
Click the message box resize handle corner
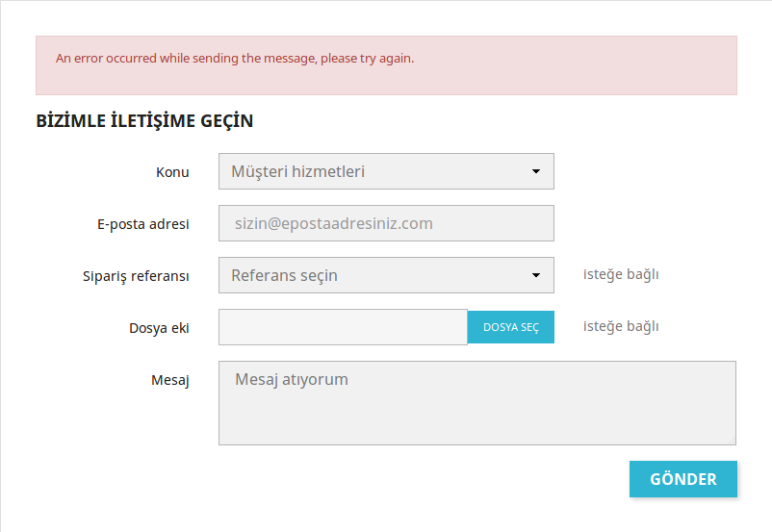click(x=732, y=441)
